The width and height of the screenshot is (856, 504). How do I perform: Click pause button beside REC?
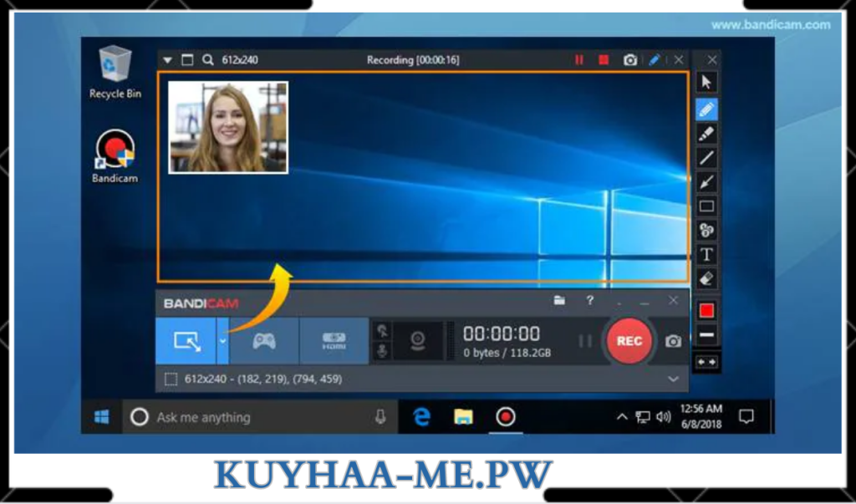pos(584,341)
